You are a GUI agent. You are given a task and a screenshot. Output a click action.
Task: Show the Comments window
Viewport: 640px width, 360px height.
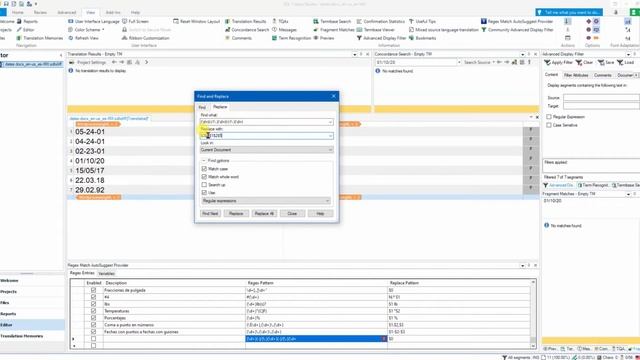point(238,38)
